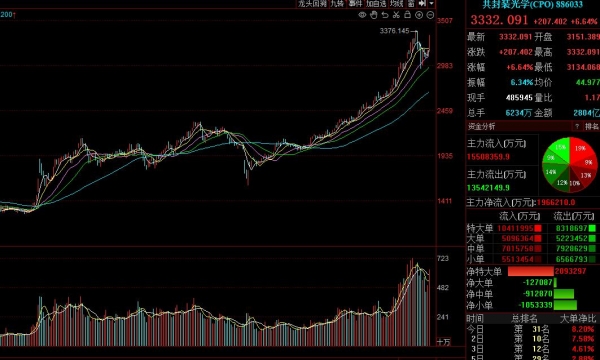
Task: Click the 十万 volume unit label
Action: click(x=443, y=342)
